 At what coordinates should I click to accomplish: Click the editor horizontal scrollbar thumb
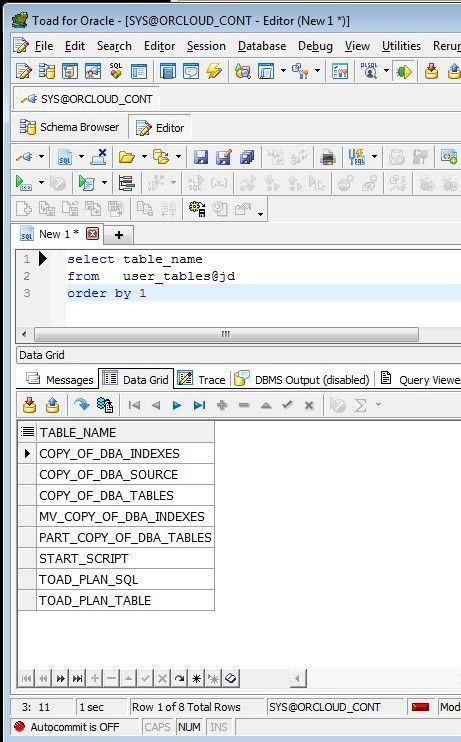226,335
